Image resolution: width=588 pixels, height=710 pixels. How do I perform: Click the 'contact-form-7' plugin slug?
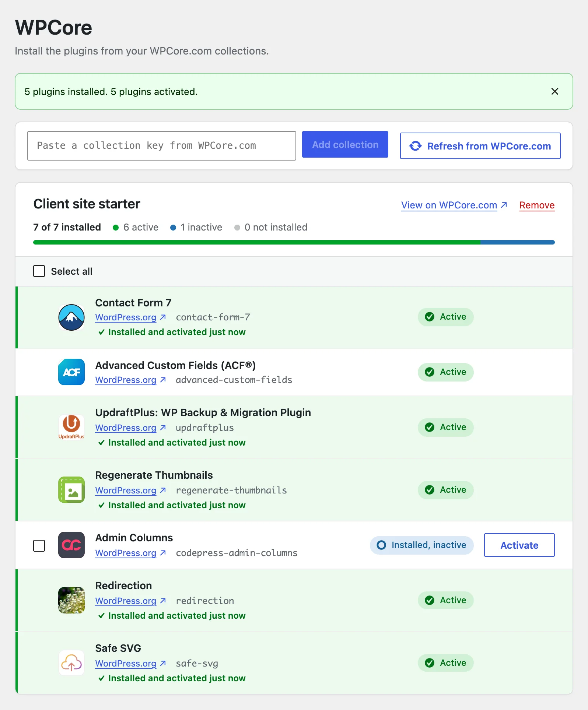tap(213, 317)
